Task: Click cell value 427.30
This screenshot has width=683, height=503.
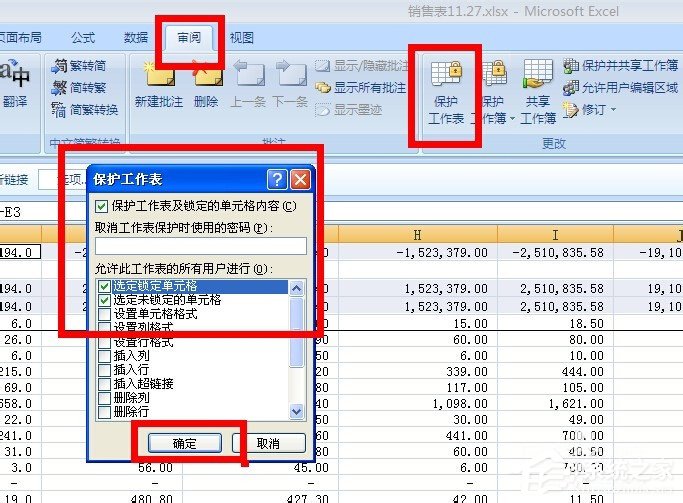Action: [308, 499]
